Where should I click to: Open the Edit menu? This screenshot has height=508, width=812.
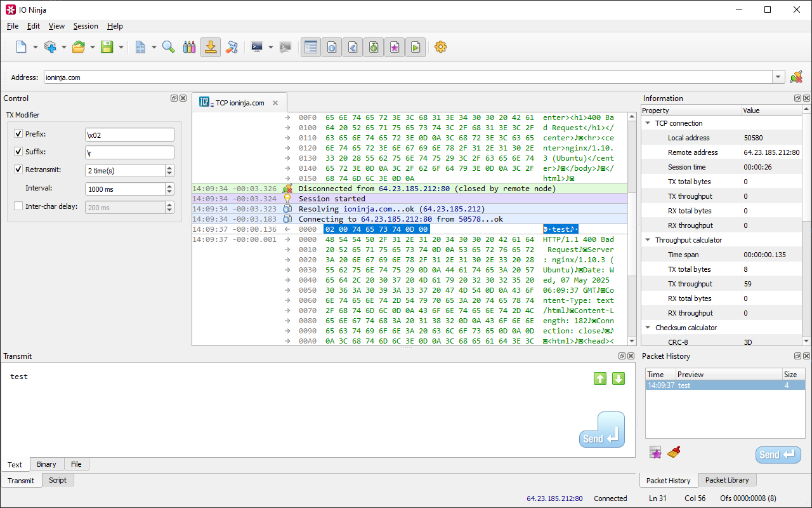pos(34,26)
